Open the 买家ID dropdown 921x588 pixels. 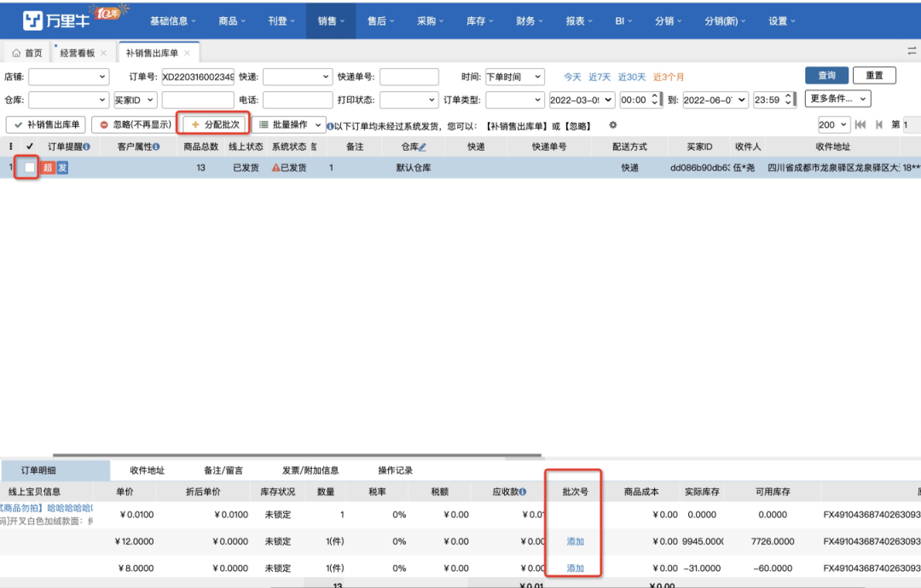pyautogui.click(x=135, y=100)
